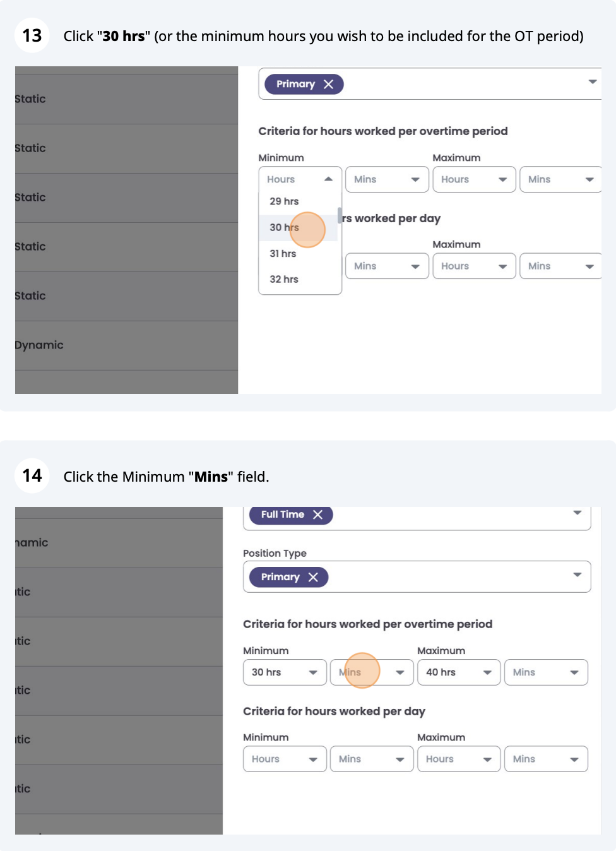Open per-day Minimum Hours dropdown in step 14

285,759
